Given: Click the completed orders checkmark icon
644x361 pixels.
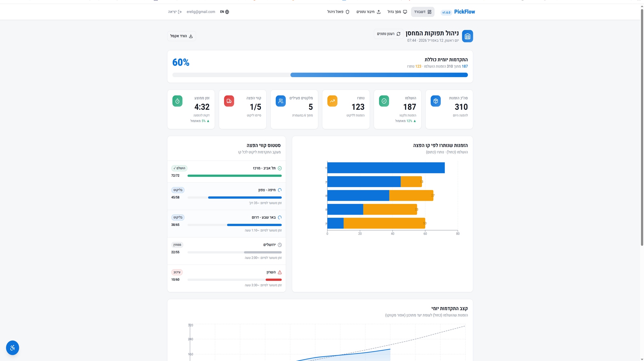Looking at the screenshot, I should pos(384,101).
